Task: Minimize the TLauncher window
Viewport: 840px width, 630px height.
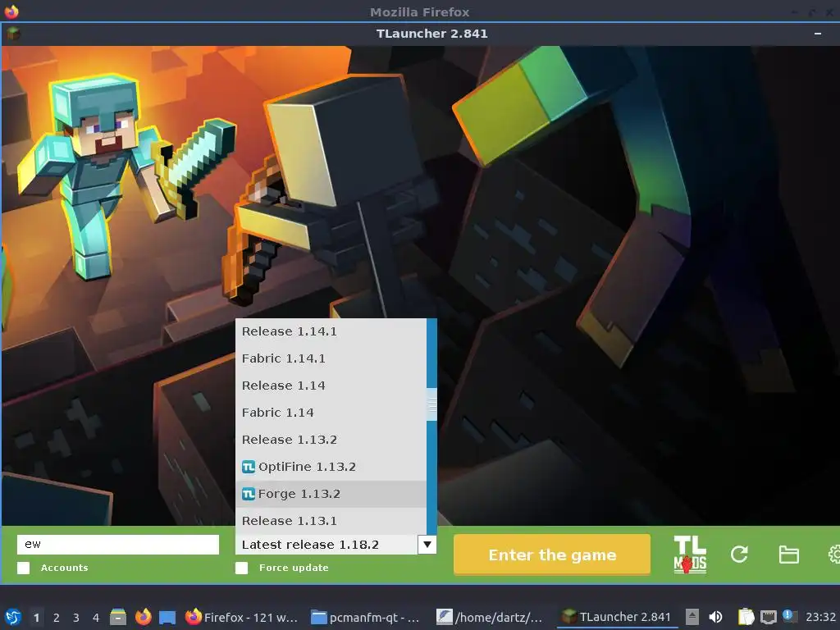Action: coord(818,34)
